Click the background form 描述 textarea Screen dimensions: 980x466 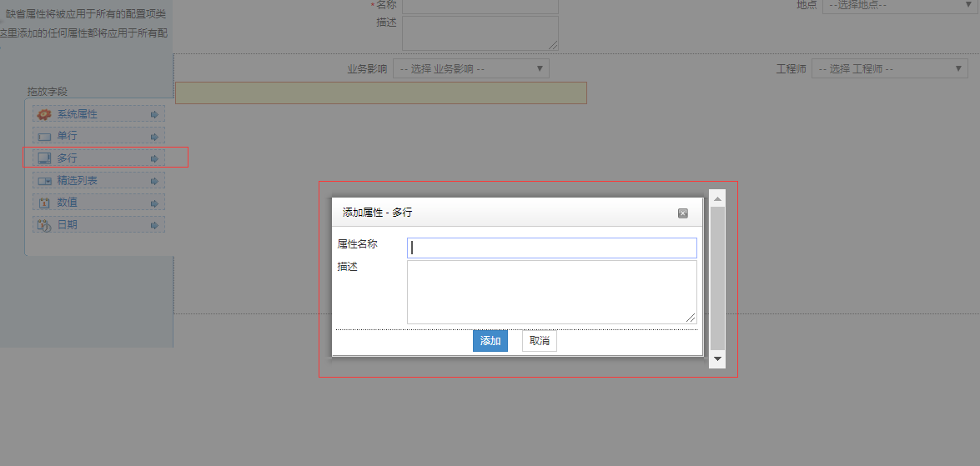click(480, 33)
